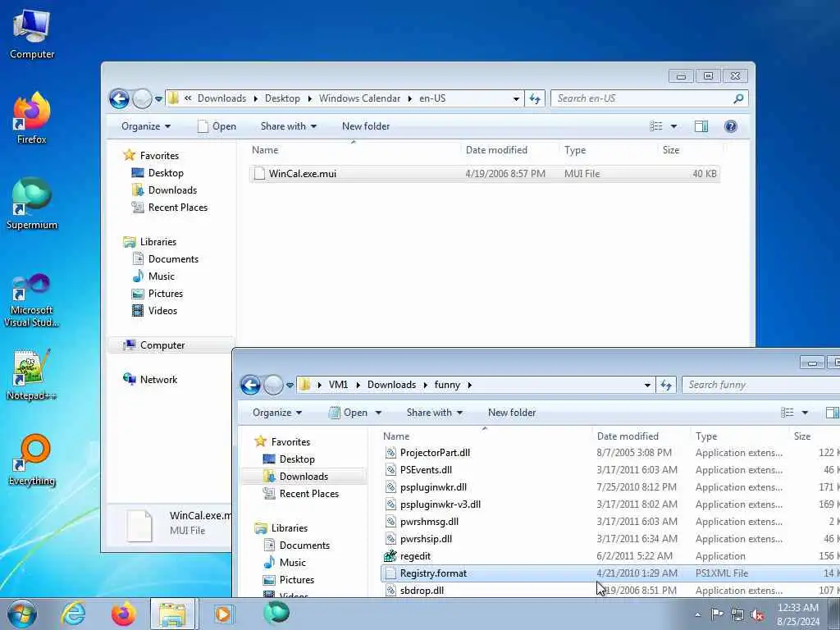
Task: Expand the funny address bar history dropdown
Action: pos(647,386)
